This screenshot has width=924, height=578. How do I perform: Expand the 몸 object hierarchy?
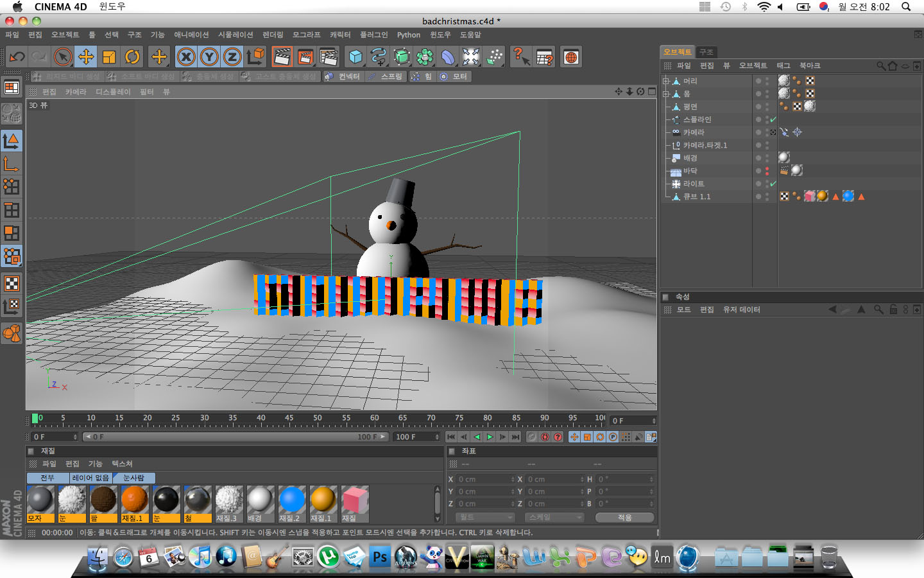666,94
